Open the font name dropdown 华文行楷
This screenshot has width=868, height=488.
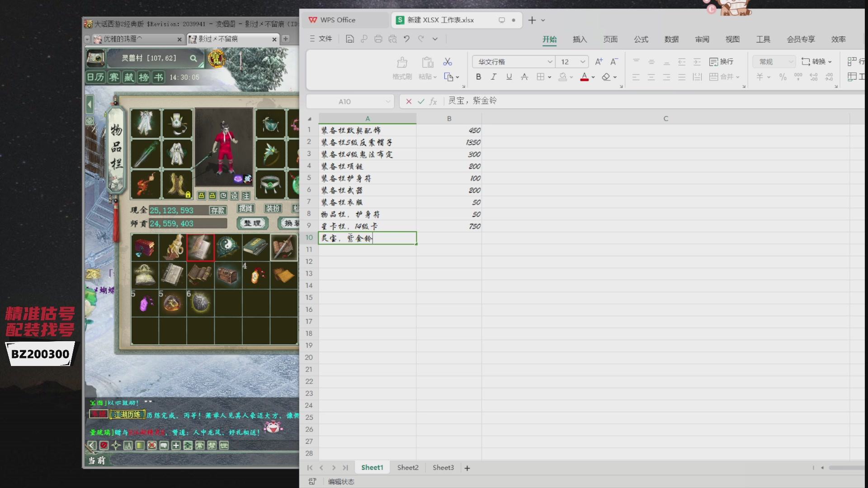coord(550,62)
